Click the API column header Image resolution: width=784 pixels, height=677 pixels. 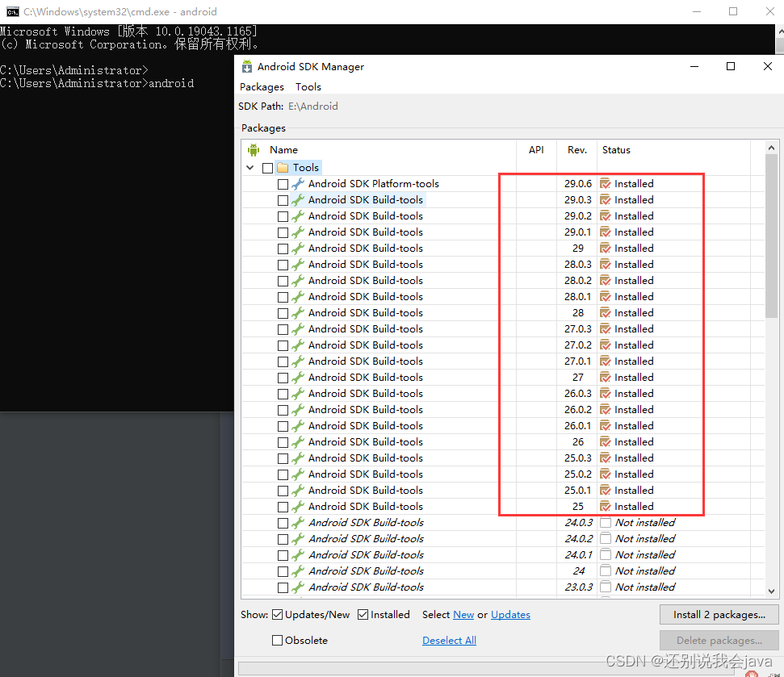536,150
